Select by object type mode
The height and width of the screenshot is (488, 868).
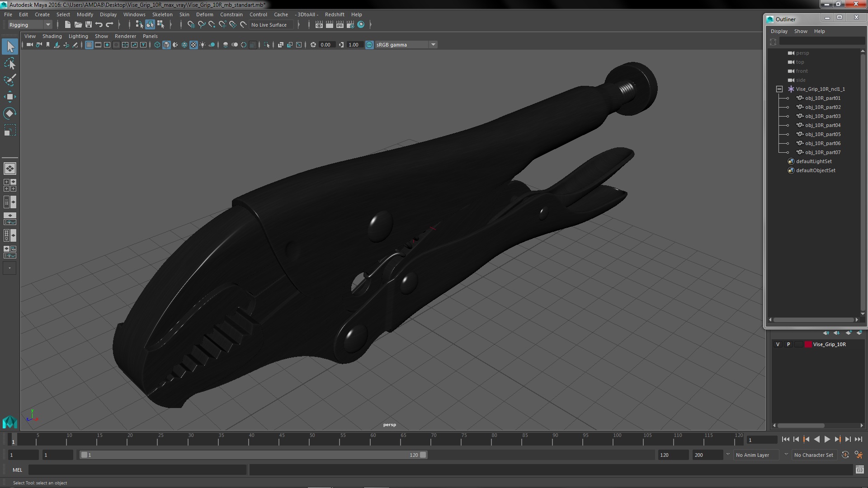click(x=150, y=25)
